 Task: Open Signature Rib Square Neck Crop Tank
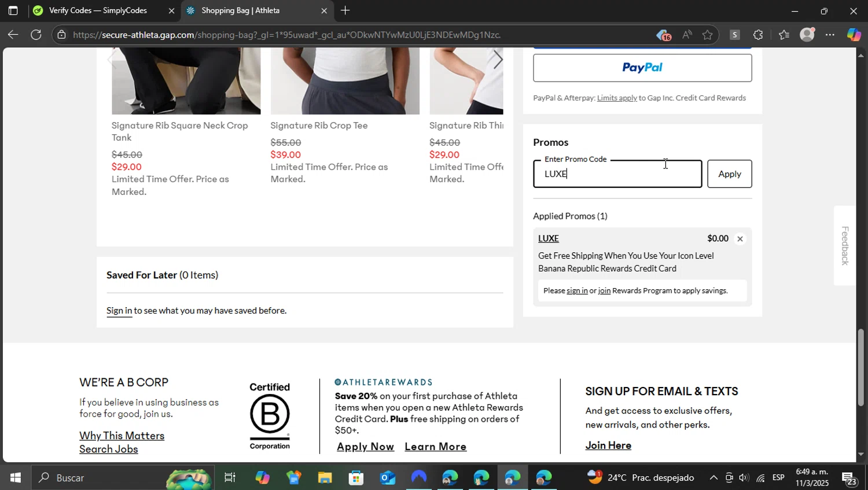point(179,131)
